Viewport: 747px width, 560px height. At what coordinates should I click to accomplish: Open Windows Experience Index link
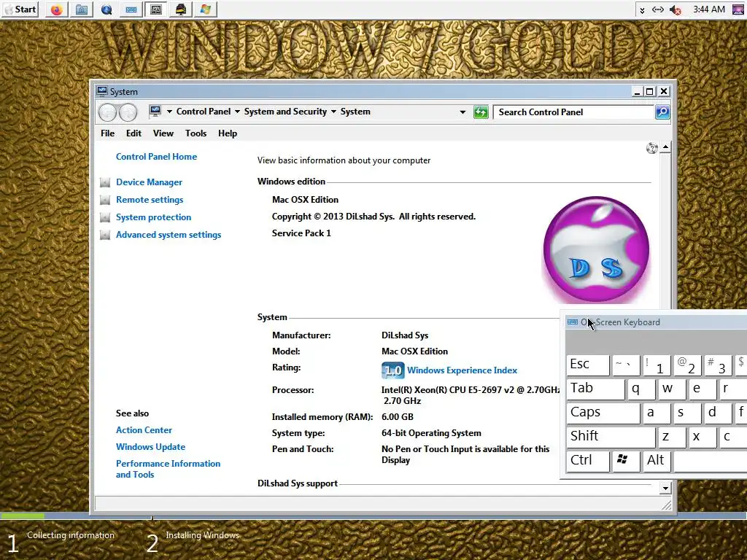462,370
